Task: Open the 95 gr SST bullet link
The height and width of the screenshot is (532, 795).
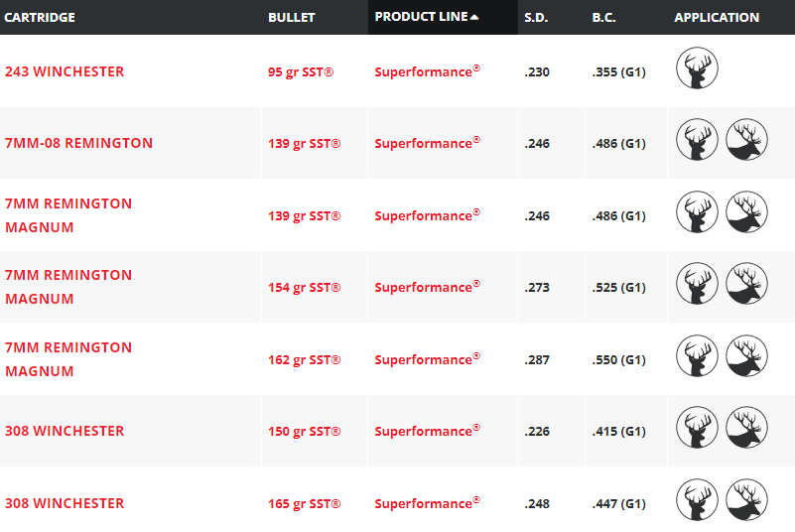Action: (301, 72)
